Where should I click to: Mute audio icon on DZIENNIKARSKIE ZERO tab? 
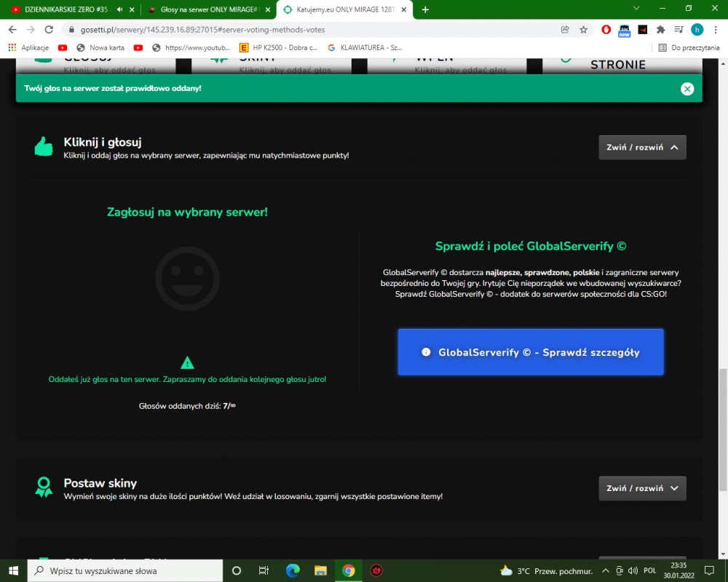point(120,9)
